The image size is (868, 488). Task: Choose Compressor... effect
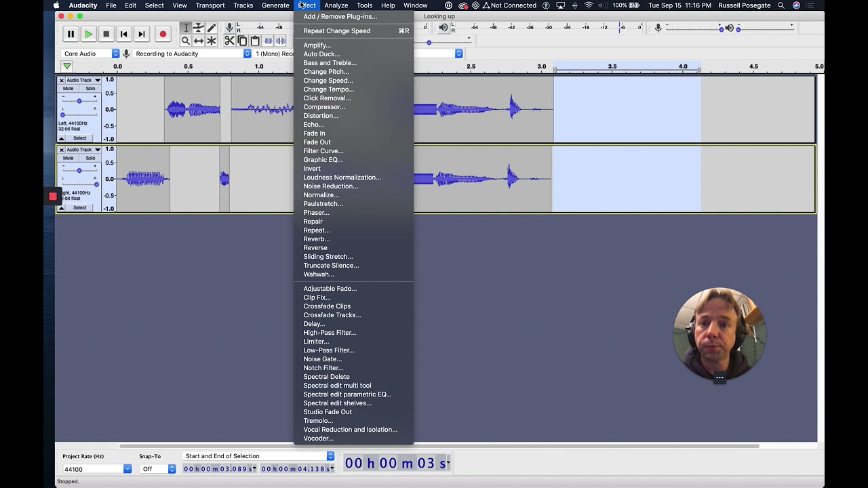(324, 107)
